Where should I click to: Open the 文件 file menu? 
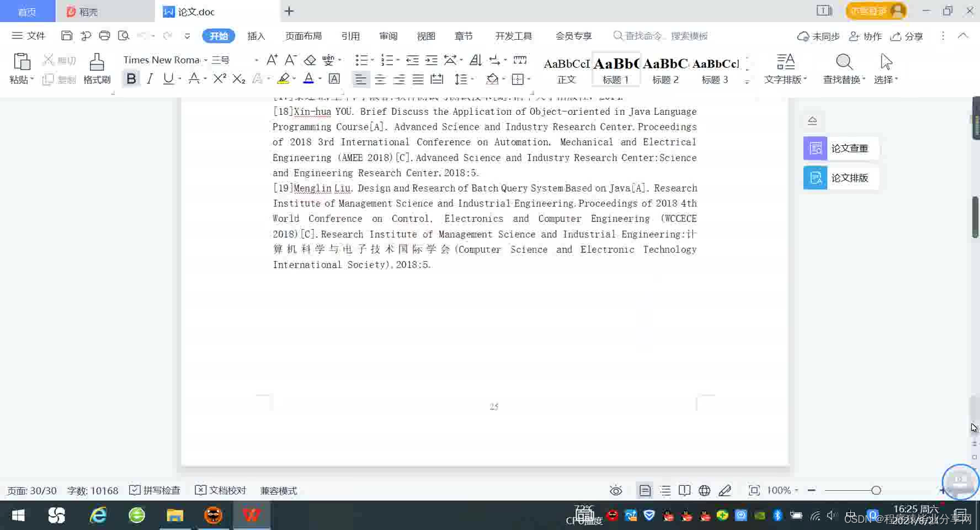pos(29,36)
